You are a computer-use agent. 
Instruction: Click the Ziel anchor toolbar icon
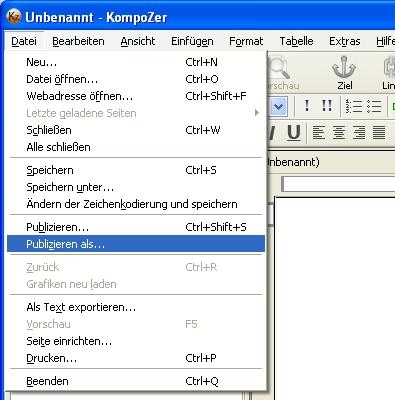[x=344, y=72]
